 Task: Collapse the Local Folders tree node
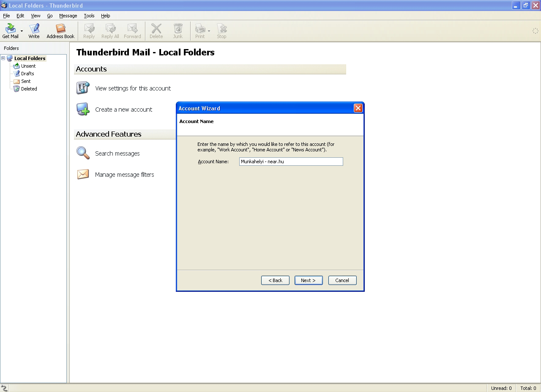3,58
